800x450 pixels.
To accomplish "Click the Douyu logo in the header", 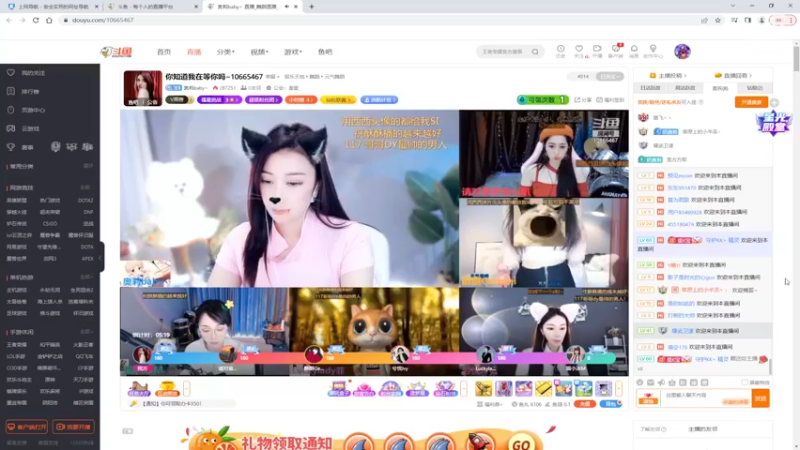I will coord(117,52).
